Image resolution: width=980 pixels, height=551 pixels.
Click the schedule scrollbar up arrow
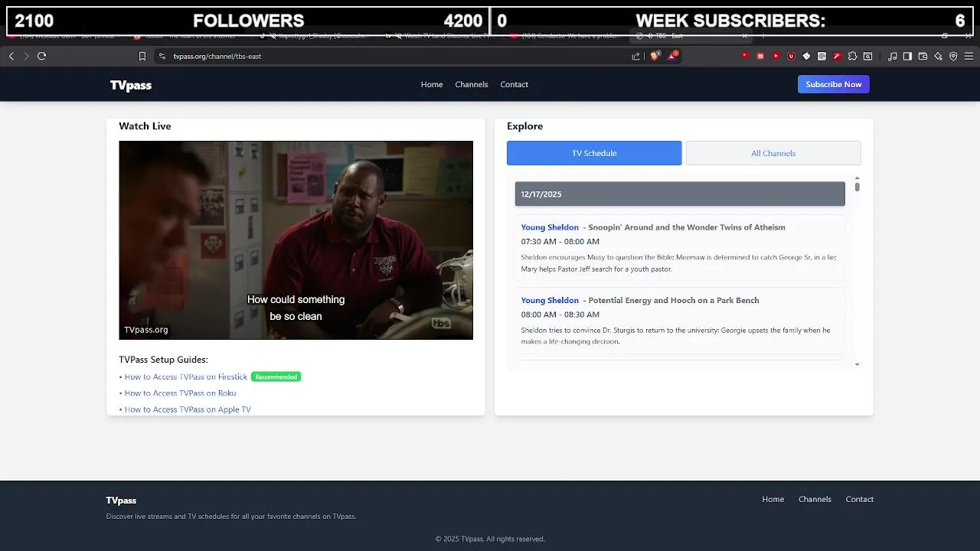click(x=857, y=178)
